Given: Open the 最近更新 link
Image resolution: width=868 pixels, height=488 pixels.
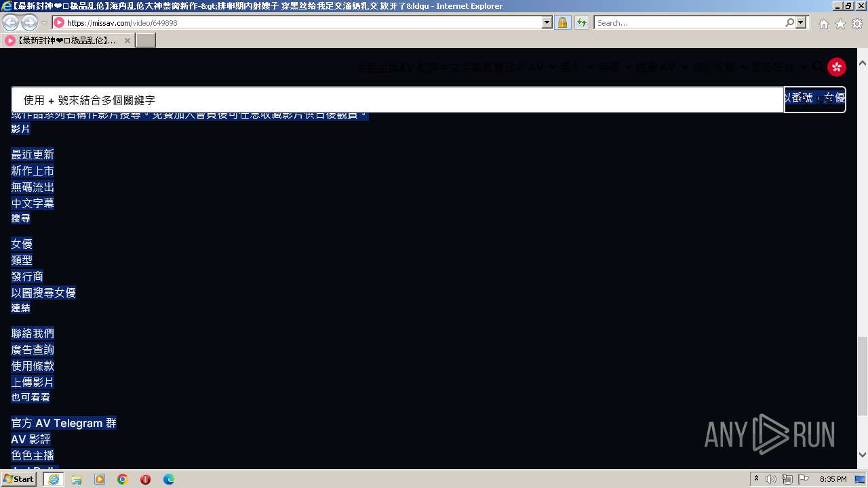Looking at the screenshot, I should point(33,155).
